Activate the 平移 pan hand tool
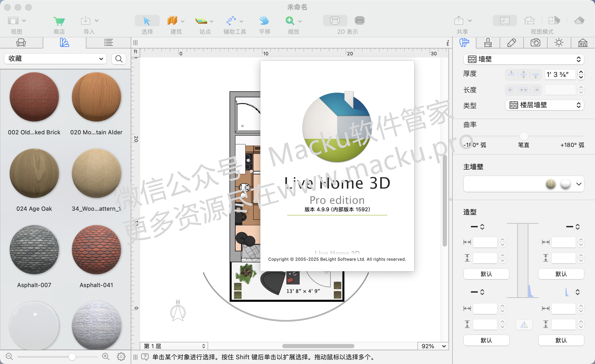 [264, 21]
